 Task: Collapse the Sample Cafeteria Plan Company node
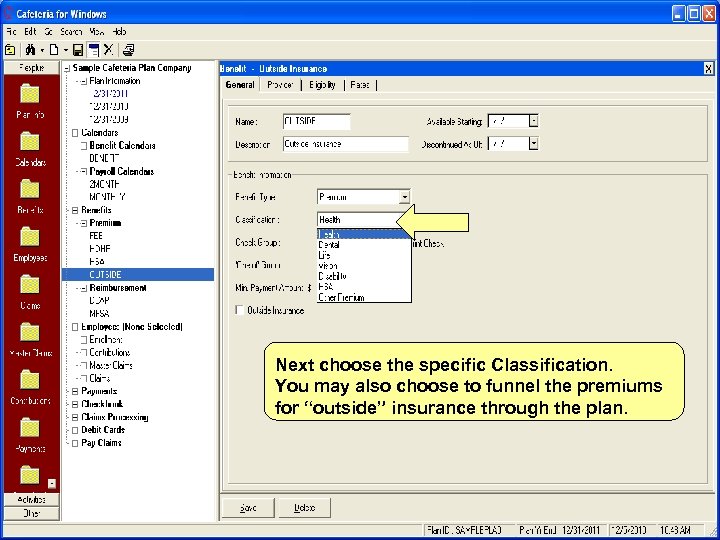(67, 68)
